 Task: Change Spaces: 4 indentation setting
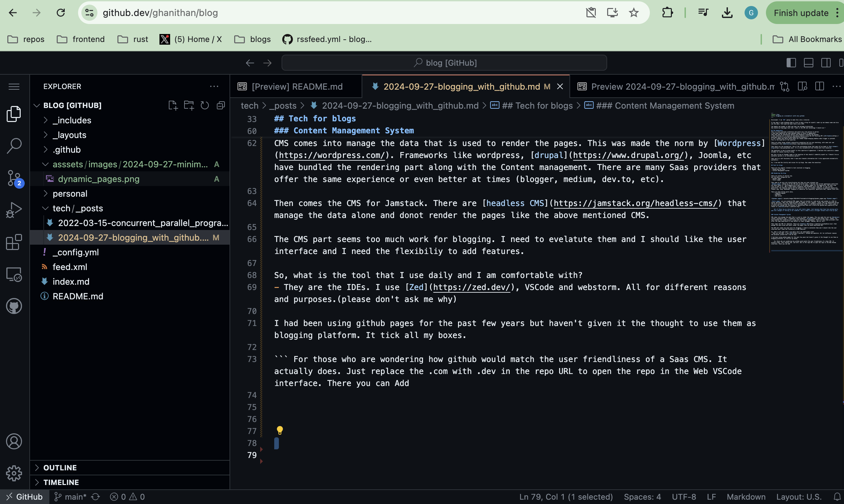point(643,497)
